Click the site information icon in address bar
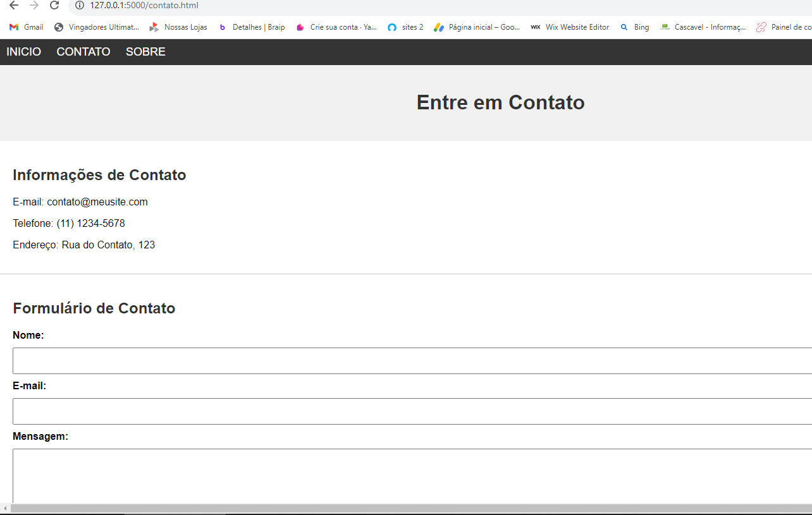The width and height of the screenshot is (812, 515). coord(80,6)
